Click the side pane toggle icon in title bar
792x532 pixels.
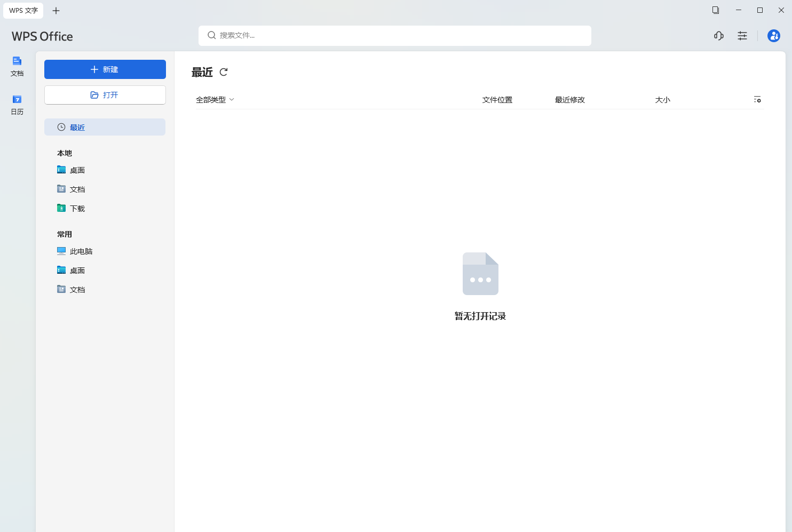716,10
